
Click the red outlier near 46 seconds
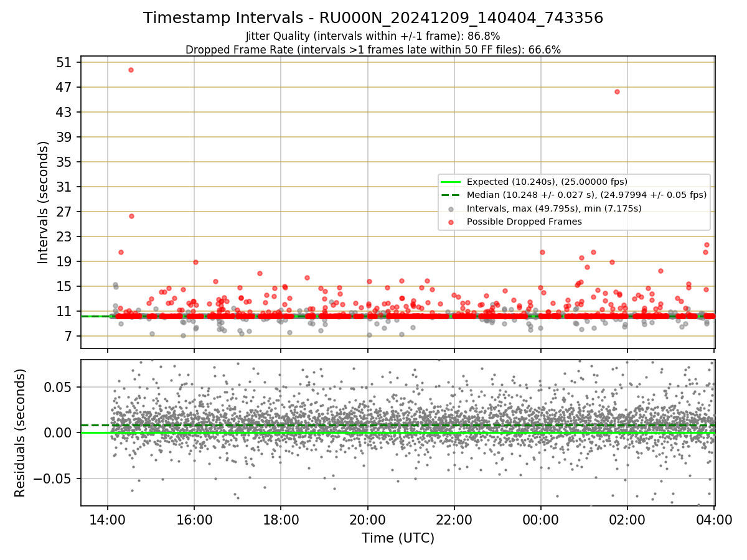pyautogui.click(x=617, y=91)
